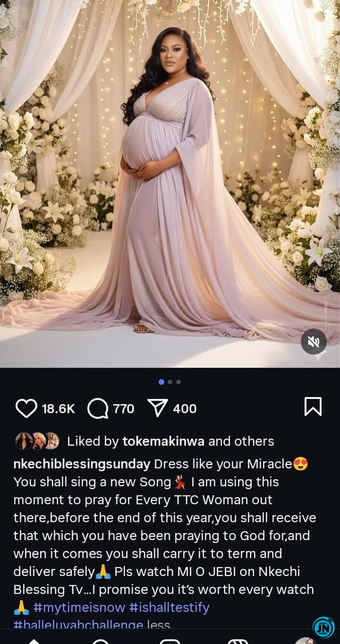
Task: Open the tokemakinwa profile link
Action: 163,441
